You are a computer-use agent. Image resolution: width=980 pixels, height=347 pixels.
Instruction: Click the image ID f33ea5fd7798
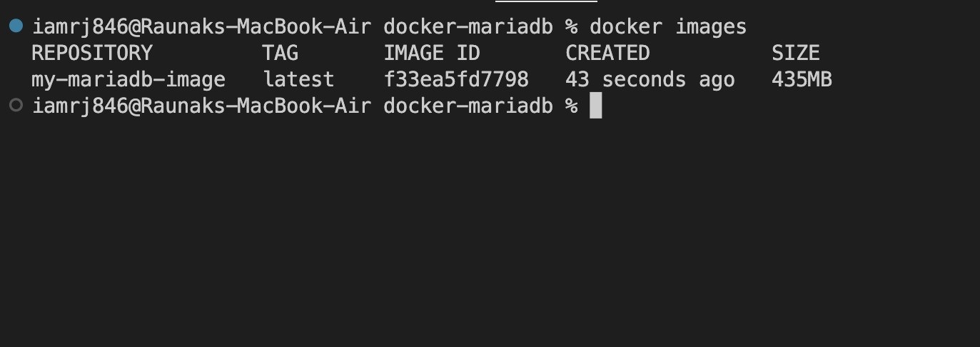[x=456, y=79]
